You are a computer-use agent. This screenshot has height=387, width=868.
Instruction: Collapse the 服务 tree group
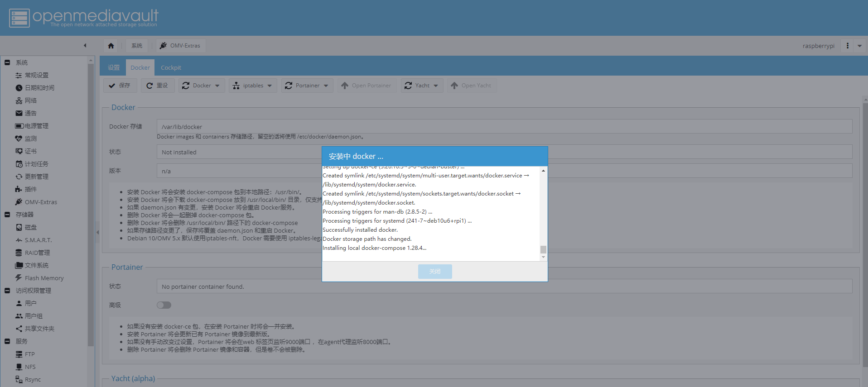click(7, 341)
